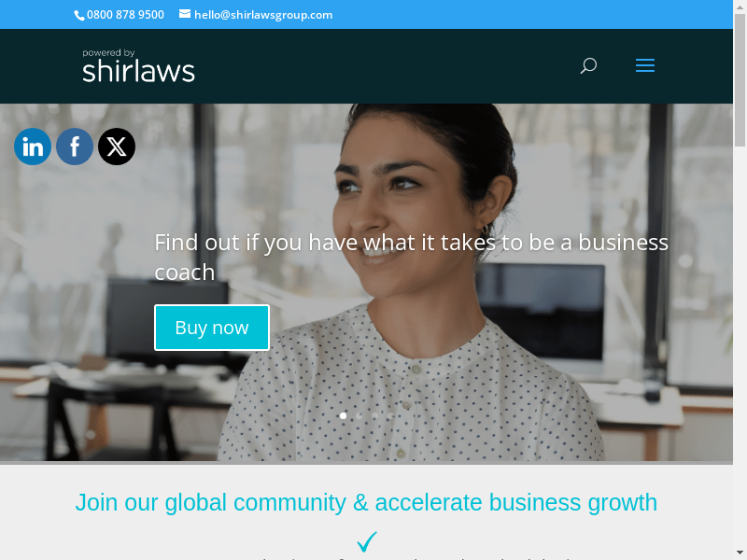Viewport: 747px width, 560px height.
Task: Click the vertical scrollbar thumb
Action: [x=740, y=80]
